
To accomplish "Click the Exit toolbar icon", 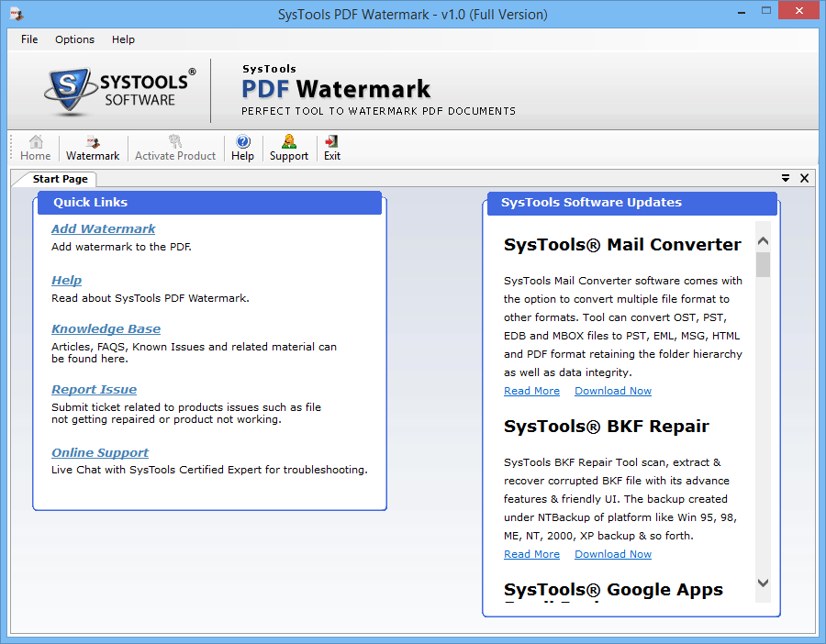I will pos(332,148).
